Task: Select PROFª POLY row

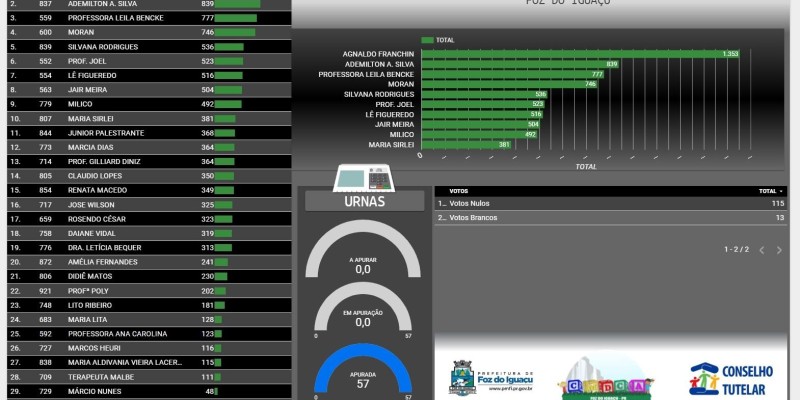Action: click(149, 291)
